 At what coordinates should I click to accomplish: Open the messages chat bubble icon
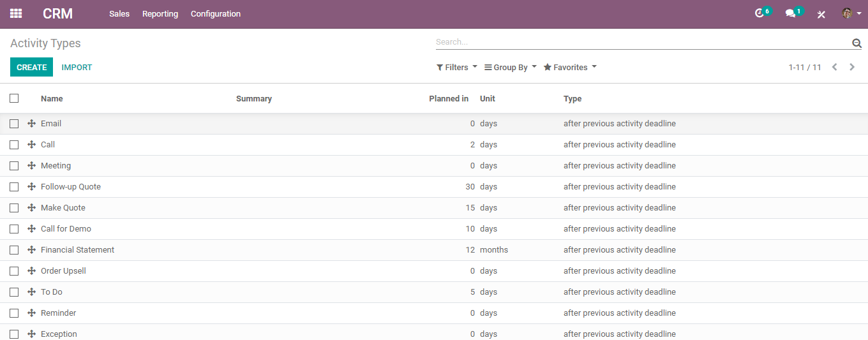793,13
